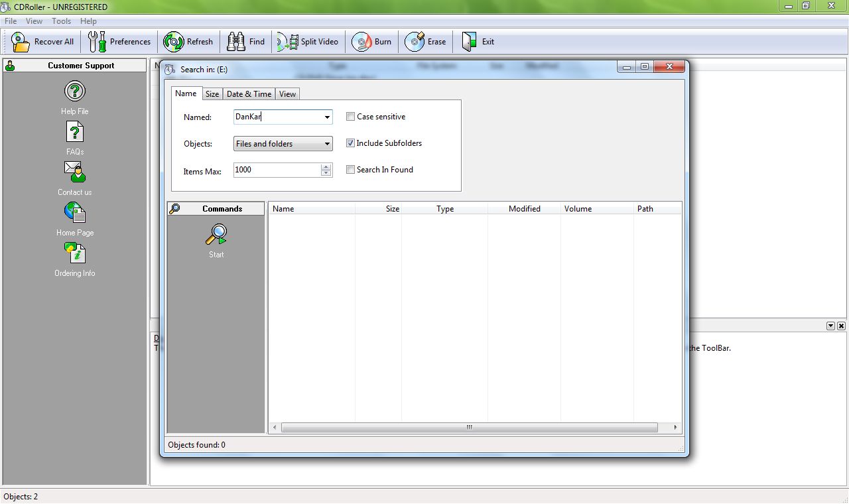Click the Customer Support header icon

10,66
